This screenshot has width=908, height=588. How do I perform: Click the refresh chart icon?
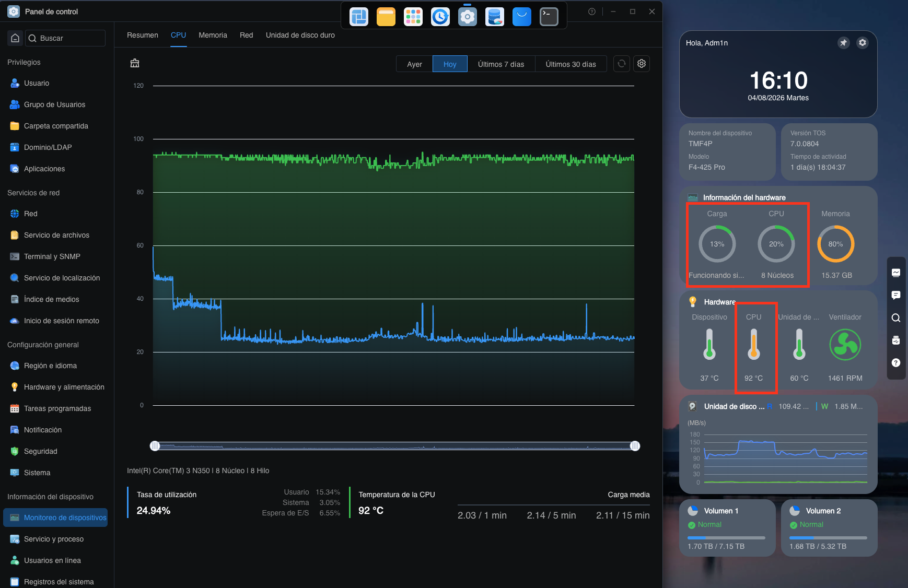point(622,64)
